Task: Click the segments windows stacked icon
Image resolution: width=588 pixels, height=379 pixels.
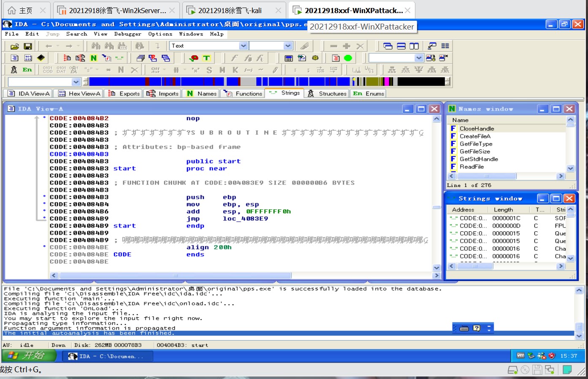Action: [x=141, y=58]
